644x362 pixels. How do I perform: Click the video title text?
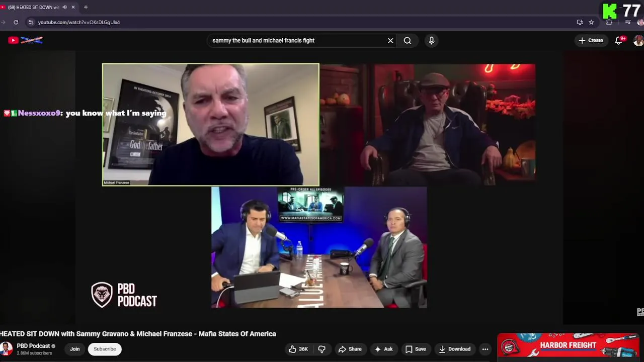click(138, 334)
